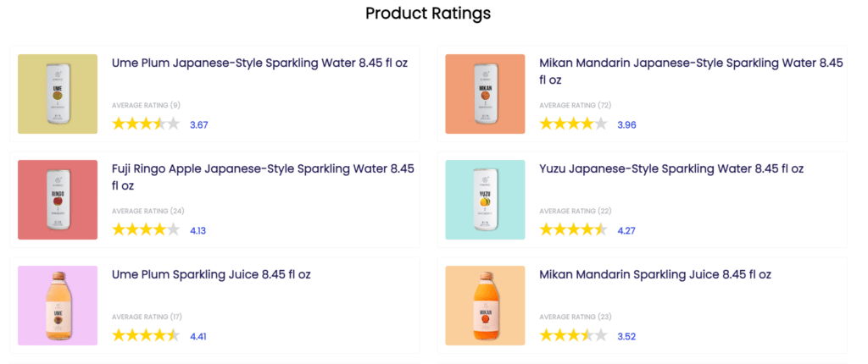Screen dimensions: 868x364
Task: Click the star rating for Fuji Ringo Apple
Action: point(146,229)
